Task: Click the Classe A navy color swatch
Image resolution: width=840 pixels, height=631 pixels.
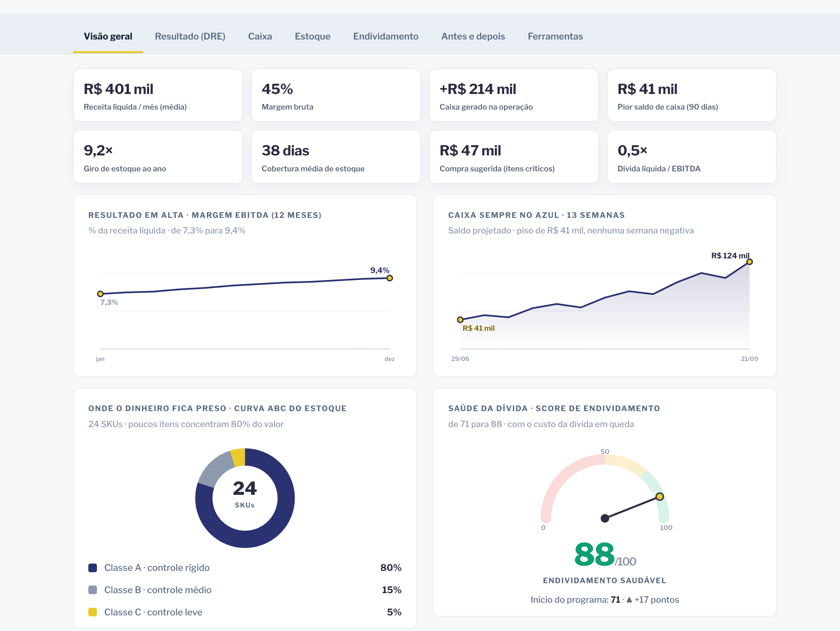Action: click(x=93, y=568)
